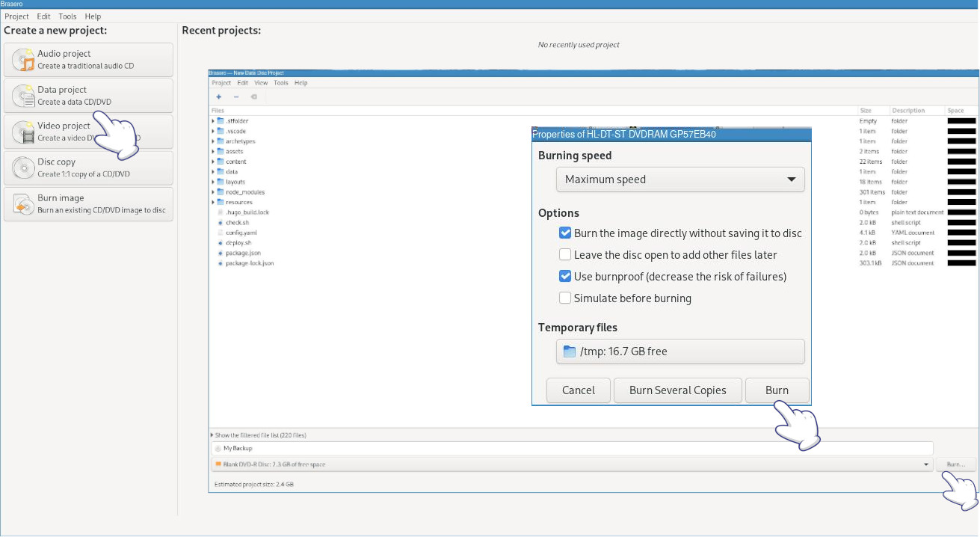Click the Disc copy icon

(24, 168)
